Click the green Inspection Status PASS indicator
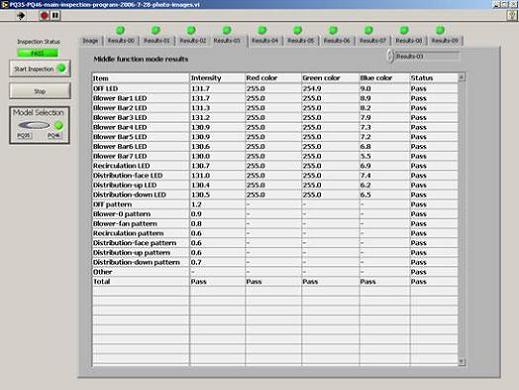Screen dimensions: 519x390 38,53
